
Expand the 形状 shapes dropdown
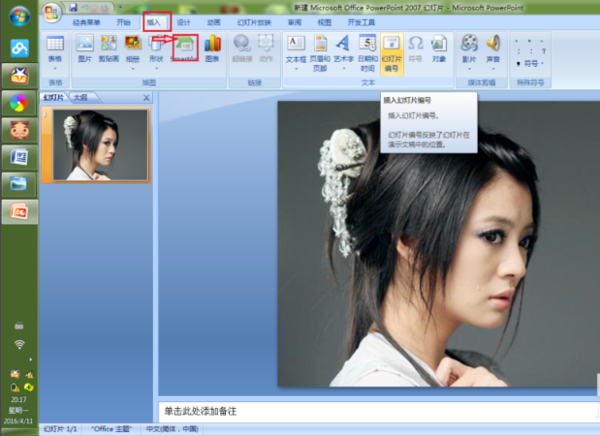tap(157, 69)
